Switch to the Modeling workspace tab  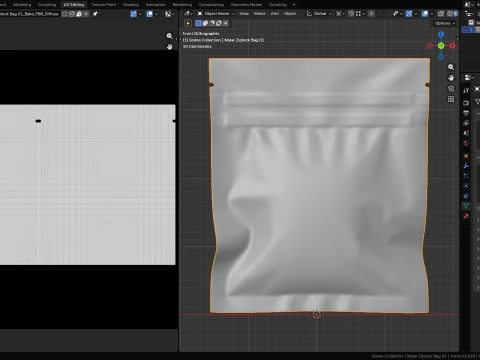(22, 5)
